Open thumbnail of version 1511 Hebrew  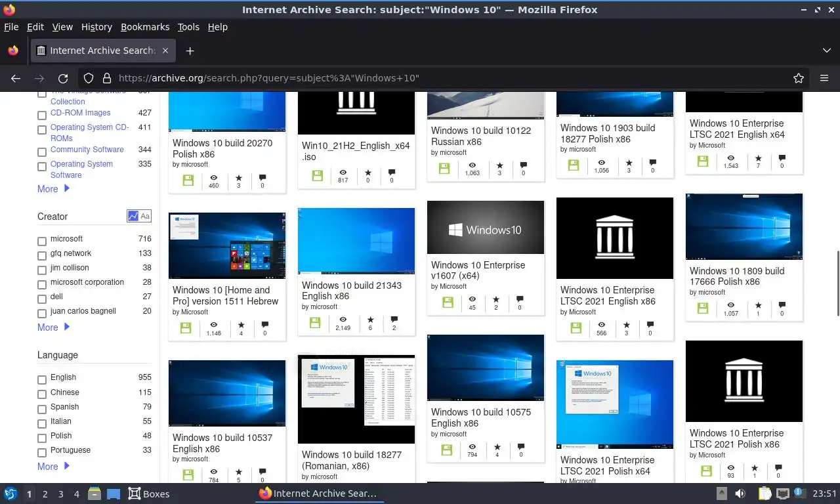coord(227,246)
